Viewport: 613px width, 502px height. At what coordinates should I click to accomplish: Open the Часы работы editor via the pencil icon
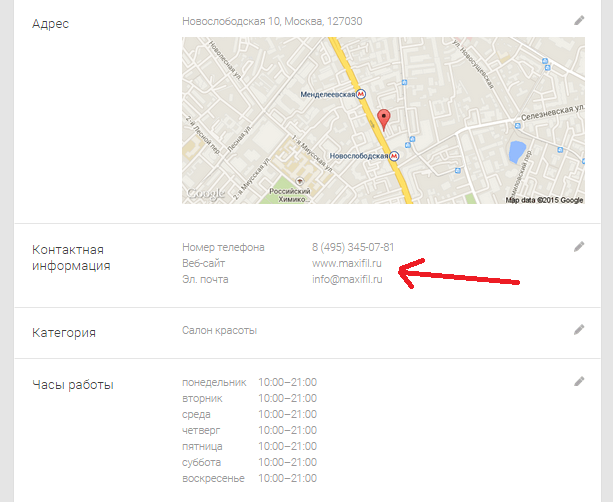coord(578,381)
